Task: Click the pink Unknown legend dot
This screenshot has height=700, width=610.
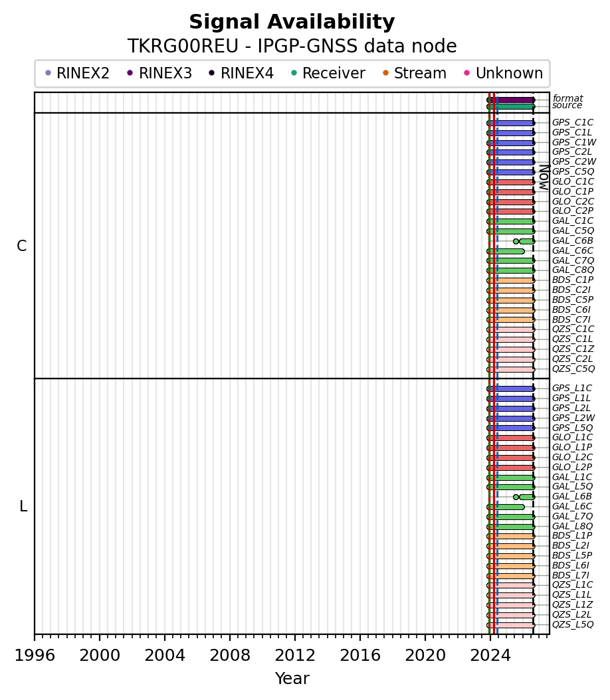Action: pos(467,73)
